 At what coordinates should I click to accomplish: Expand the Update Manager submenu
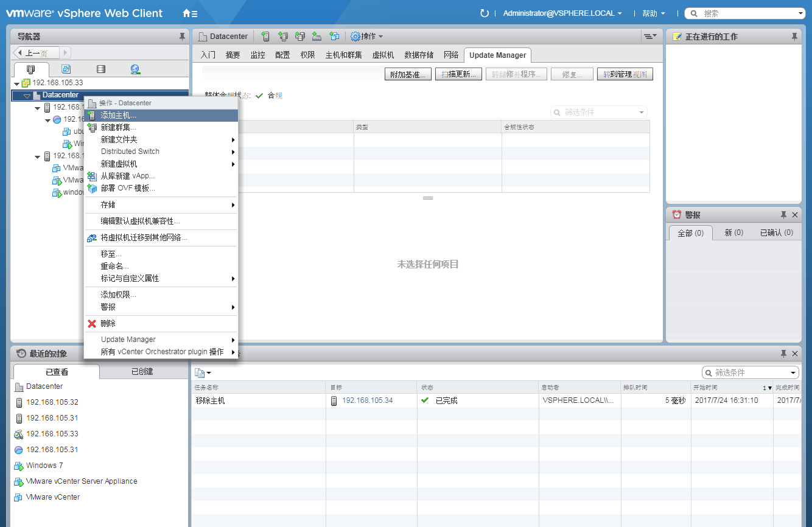161,340
